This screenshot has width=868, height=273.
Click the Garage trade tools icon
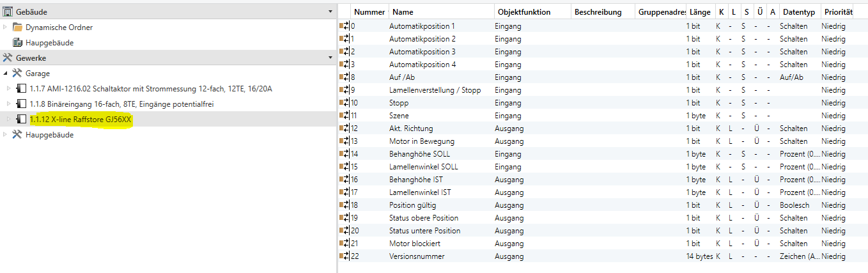pyautogui.click(x=18, y=74)
